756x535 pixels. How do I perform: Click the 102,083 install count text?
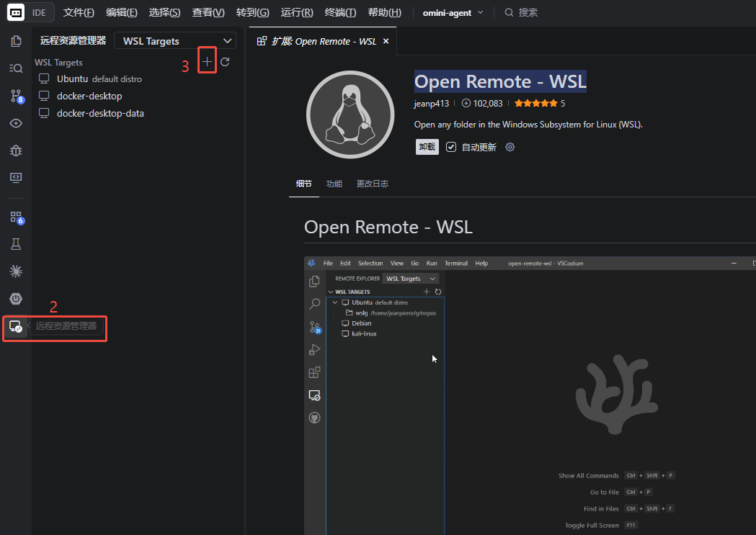[488, 103]
